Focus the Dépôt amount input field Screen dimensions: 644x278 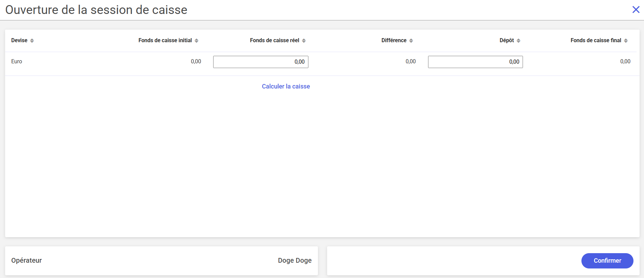click(475, 62)
